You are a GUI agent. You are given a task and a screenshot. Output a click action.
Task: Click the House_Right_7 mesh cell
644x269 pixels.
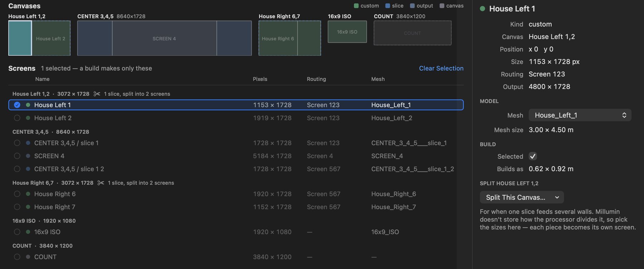(x=394, y=207)
